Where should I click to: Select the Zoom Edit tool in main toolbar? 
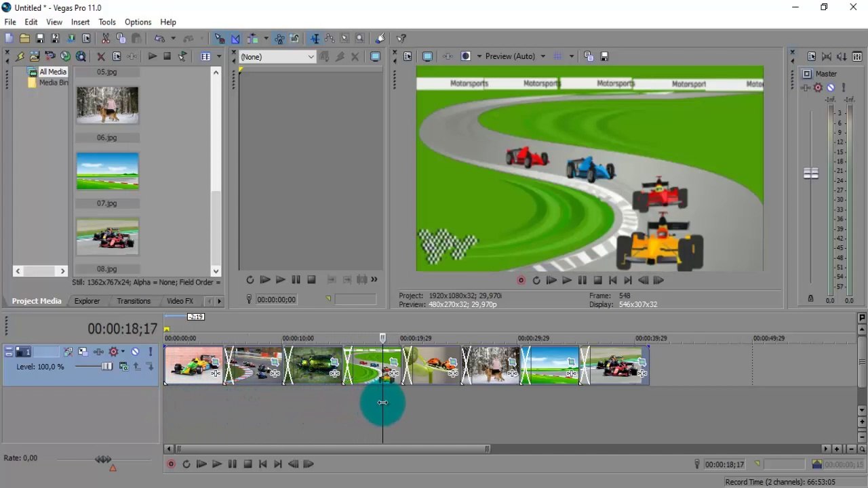[x=360, y=39]
